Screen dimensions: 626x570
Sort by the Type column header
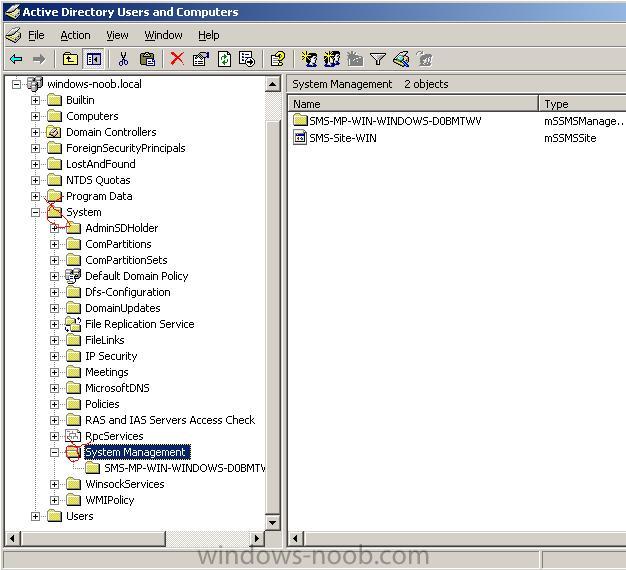582,104
